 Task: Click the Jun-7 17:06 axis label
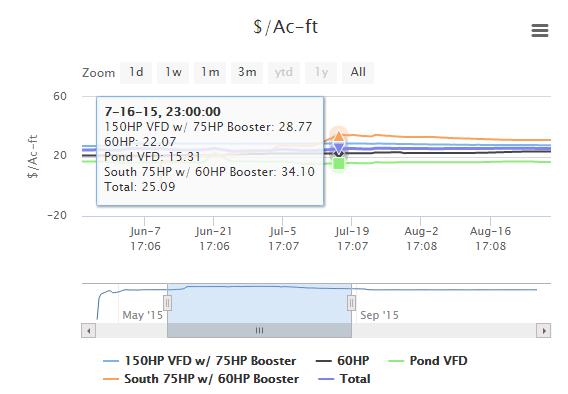tap(145, 239)
